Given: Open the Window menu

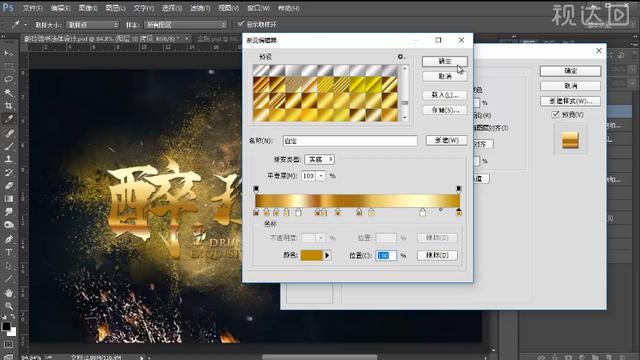Looking at the screenshot, I should [x=258, y=8].
